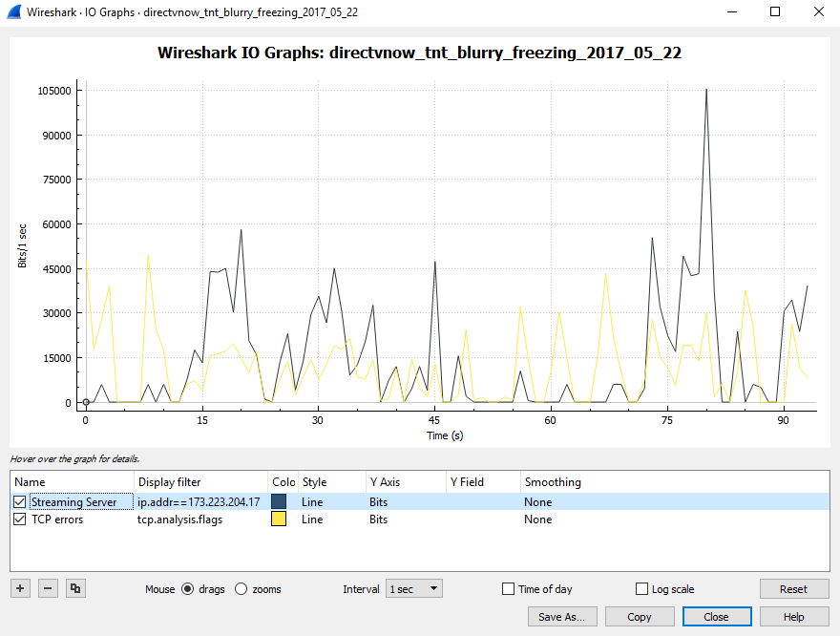Click the graph title text above the plot
Screen dimensions: 840x636
coord(419,53)
